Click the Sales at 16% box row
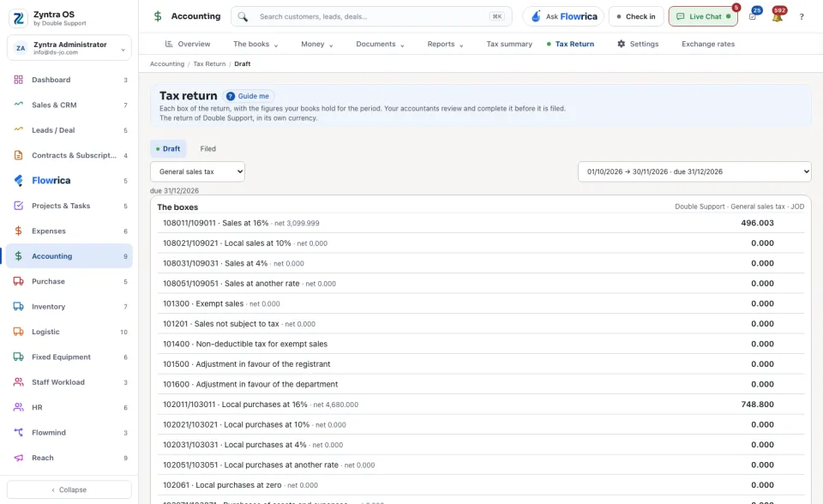Screen dimensions: 823x504 (480, 223)
